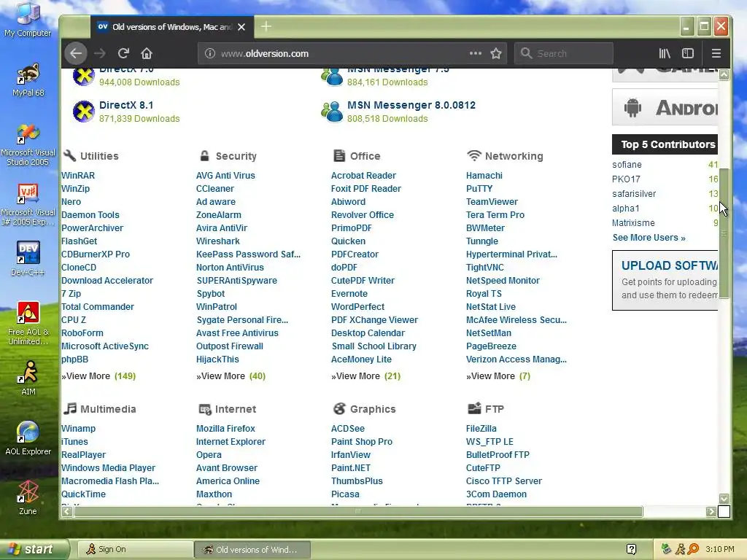Open contributor sofiane profile
This screenshot has width=747, height=560.
pos(627,165)
